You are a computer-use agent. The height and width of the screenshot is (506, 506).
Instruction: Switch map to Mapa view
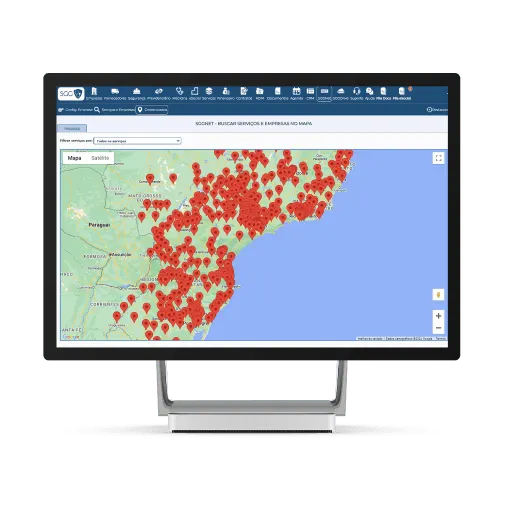coord(74,158)
